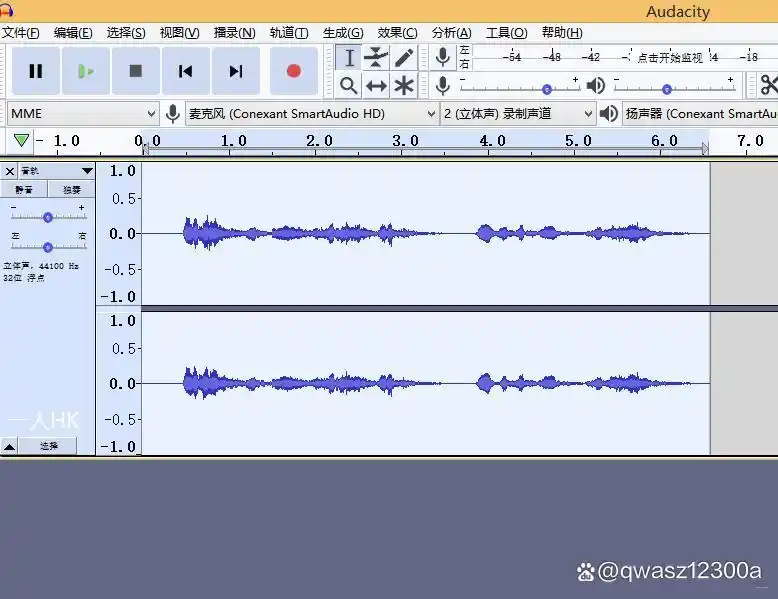The height and width of the screenshot is (599, 778).
Task: Toggle the green pinned playhead triangle
Action: tap(21, 140)
